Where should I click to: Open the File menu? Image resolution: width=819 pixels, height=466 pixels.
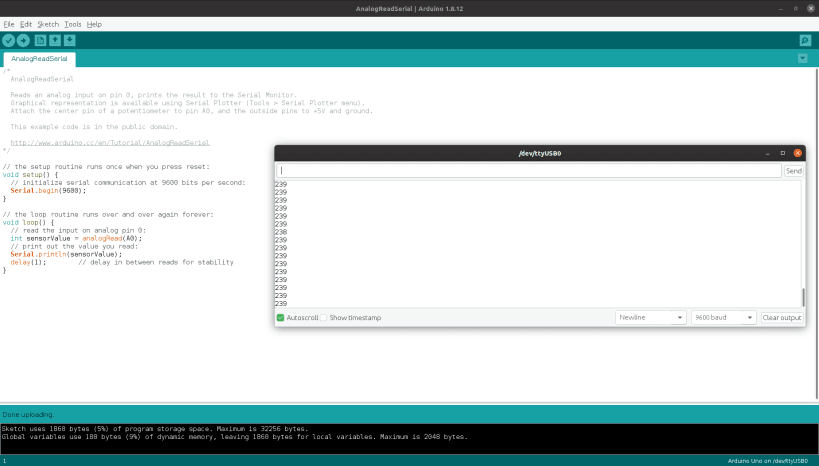[x=9, y=24]
